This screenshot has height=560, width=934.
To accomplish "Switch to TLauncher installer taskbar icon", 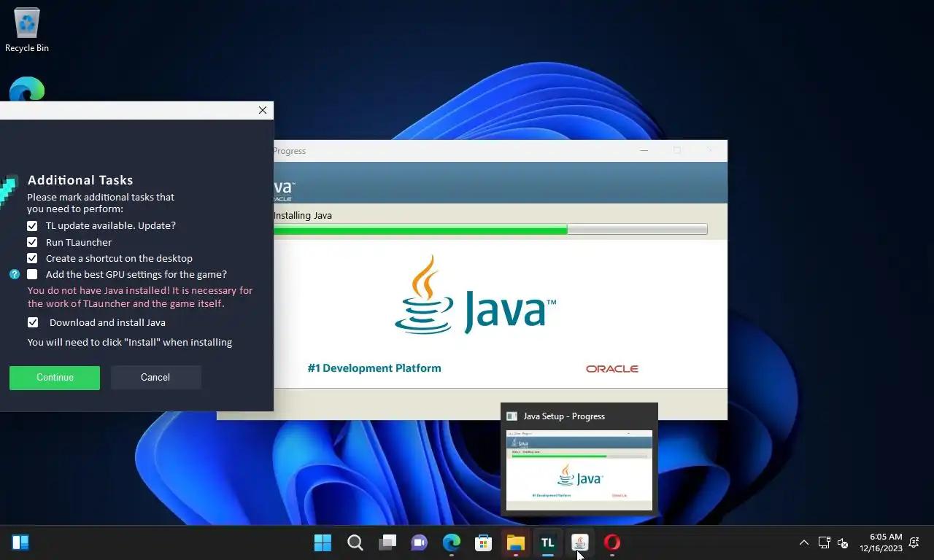I will coord(547,542).
